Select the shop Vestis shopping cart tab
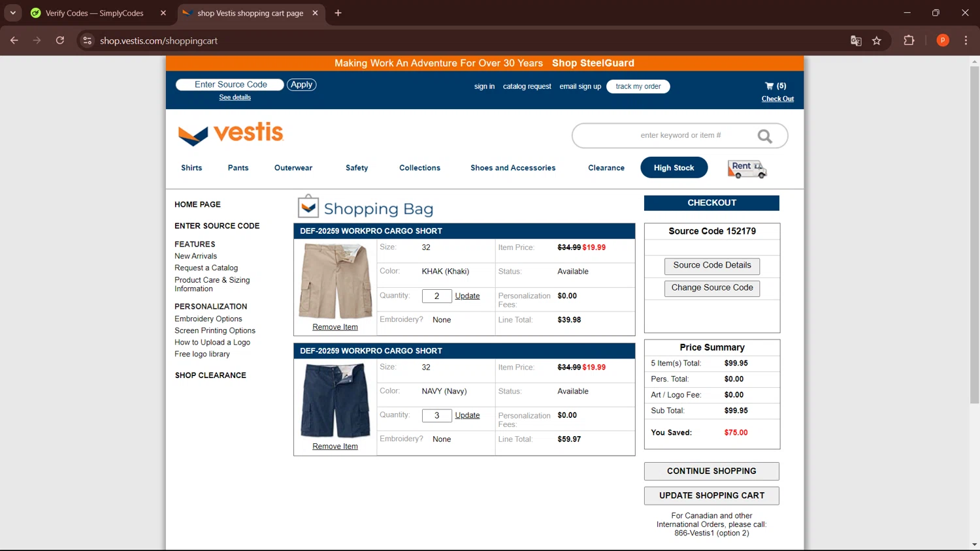The image size is (980, 551). coord(250,13)
